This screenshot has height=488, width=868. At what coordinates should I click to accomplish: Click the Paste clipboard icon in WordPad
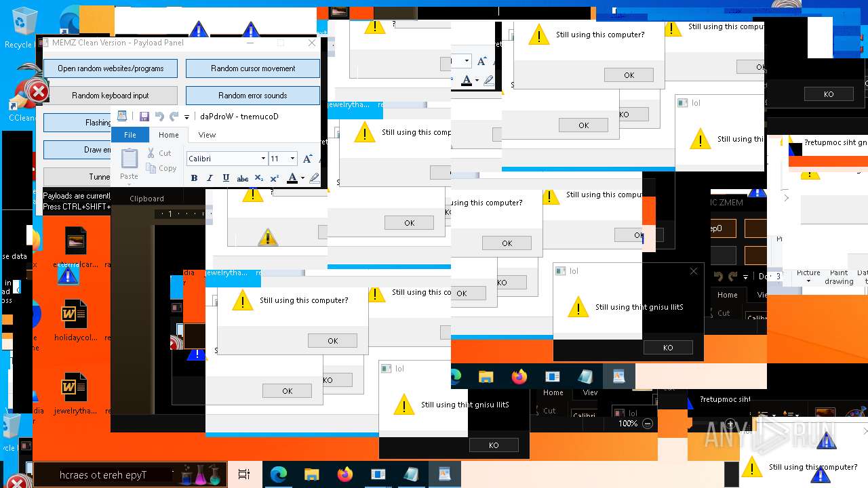click(x=130, y=159)
